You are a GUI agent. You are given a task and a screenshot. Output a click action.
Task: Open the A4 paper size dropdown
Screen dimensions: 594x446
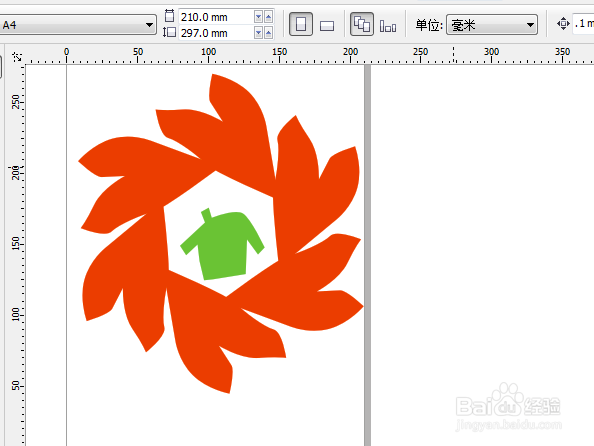pyautogui.click(x=77, y=25)
